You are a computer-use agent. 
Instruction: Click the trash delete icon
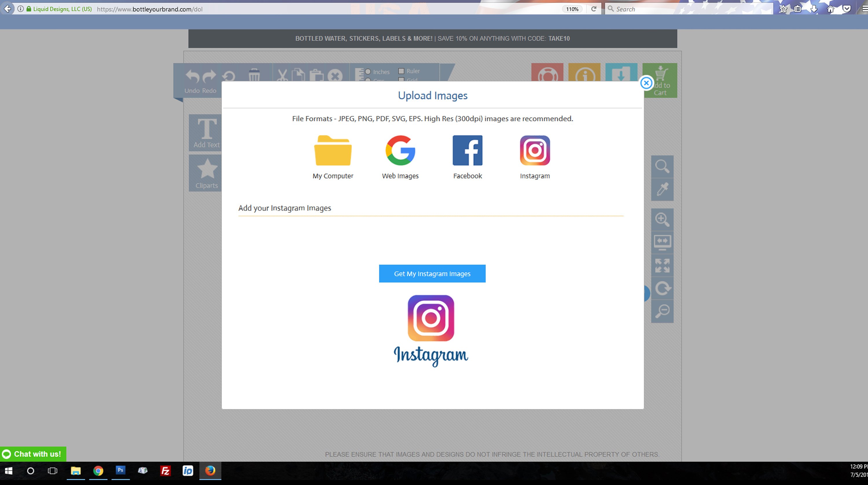[x=254, y=75]
